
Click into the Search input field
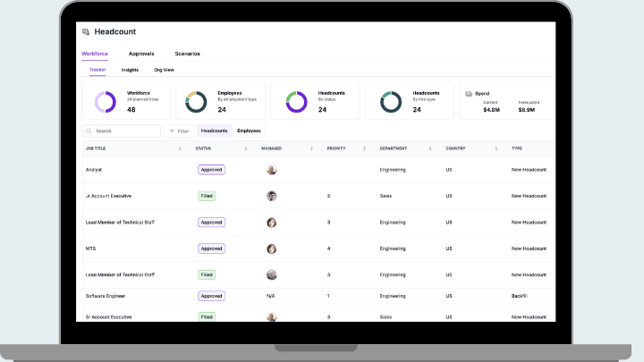pyautogui.click(x=125, y=131)
